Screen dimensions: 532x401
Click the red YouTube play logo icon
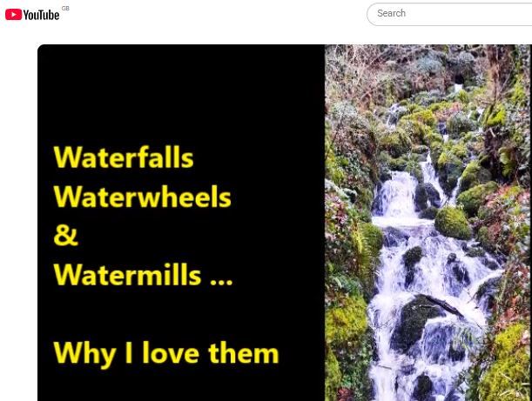click(13, 15)
